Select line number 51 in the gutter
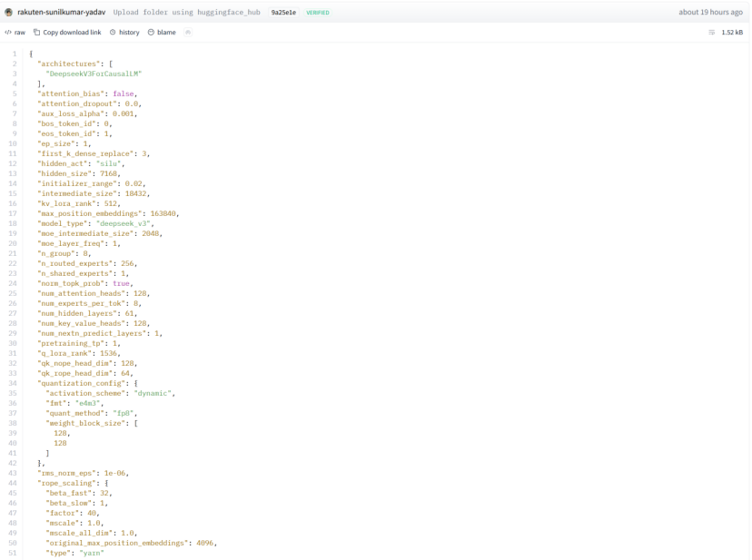This screenshot has height=560, width=752. 14,553
